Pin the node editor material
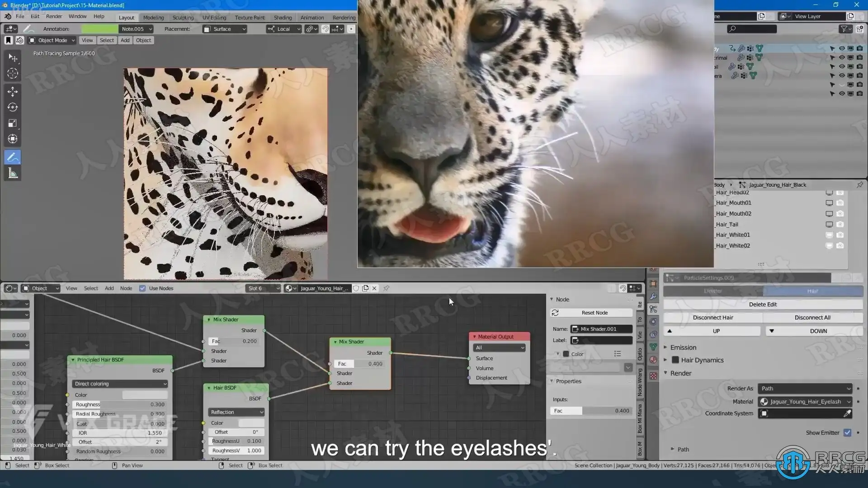This screenshot has height=488, width=868. tap(387, 288)
